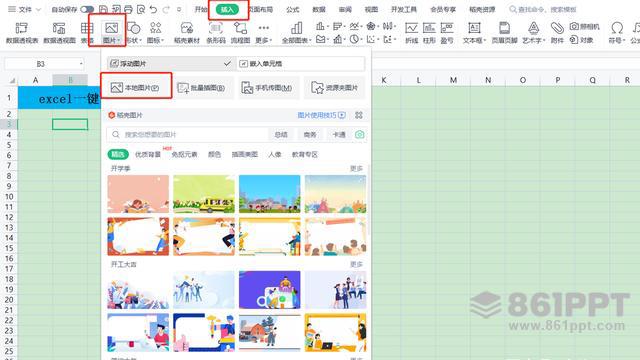This screenshot has height=360, width=640.
Task: Click the 页眉页脚 header and footer icon
Action: coord(504,28)
